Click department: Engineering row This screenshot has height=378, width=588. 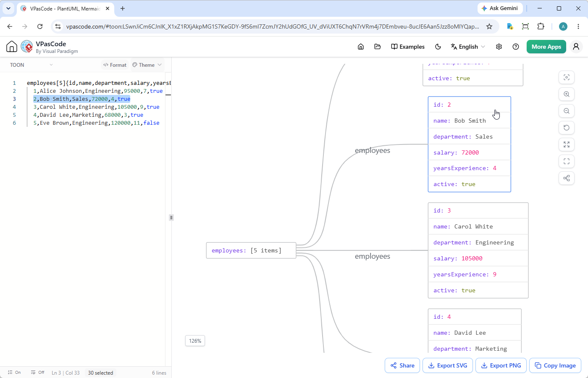tap(478, 242)
